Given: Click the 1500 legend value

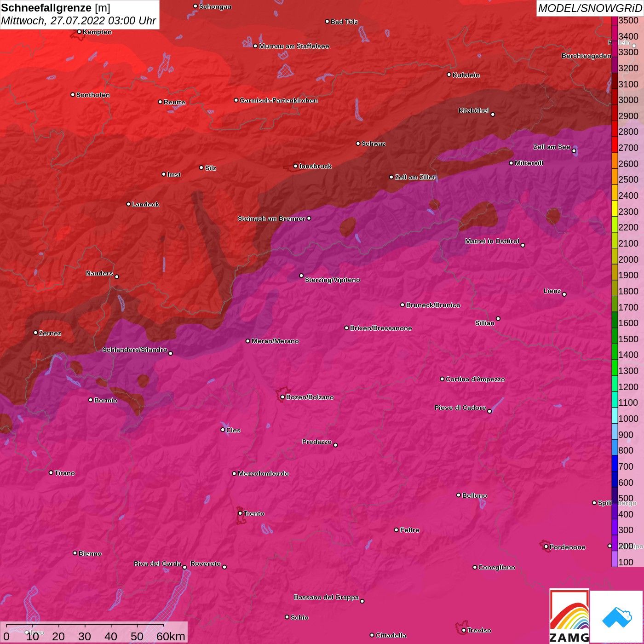Looking at the screenshot, I should pyautogui.click(x=628, y=339).
